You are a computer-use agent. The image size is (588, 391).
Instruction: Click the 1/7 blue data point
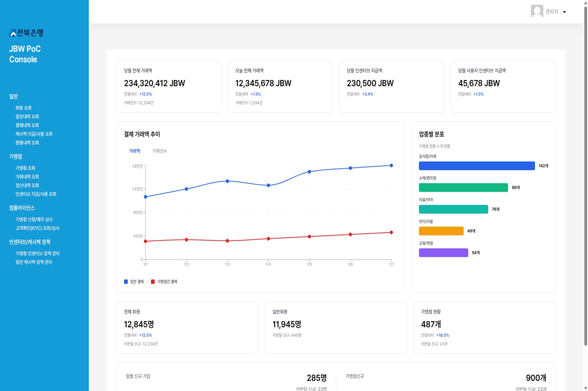point(391,166)
